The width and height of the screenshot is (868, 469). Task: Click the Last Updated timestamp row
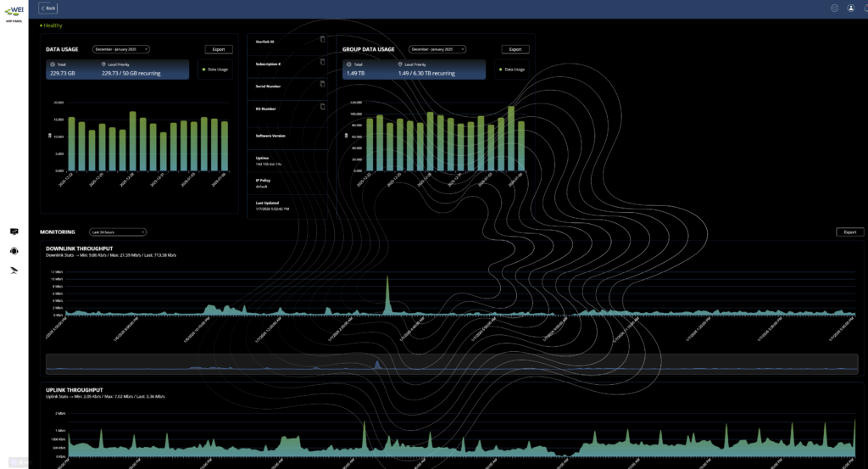288,206
